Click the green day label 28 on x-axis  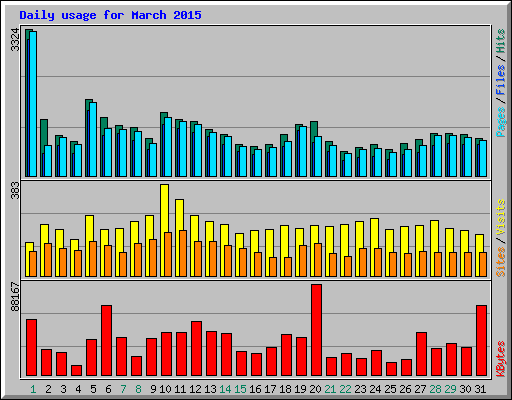click(x=435, y=389)
